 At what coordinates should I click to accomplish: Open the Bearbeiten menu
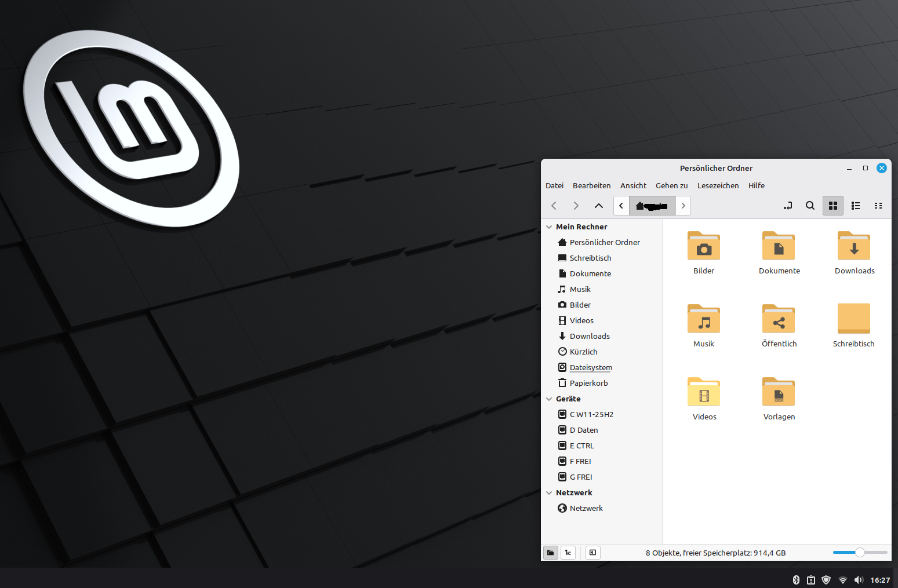pyautogui.click(x=592, y=186)
